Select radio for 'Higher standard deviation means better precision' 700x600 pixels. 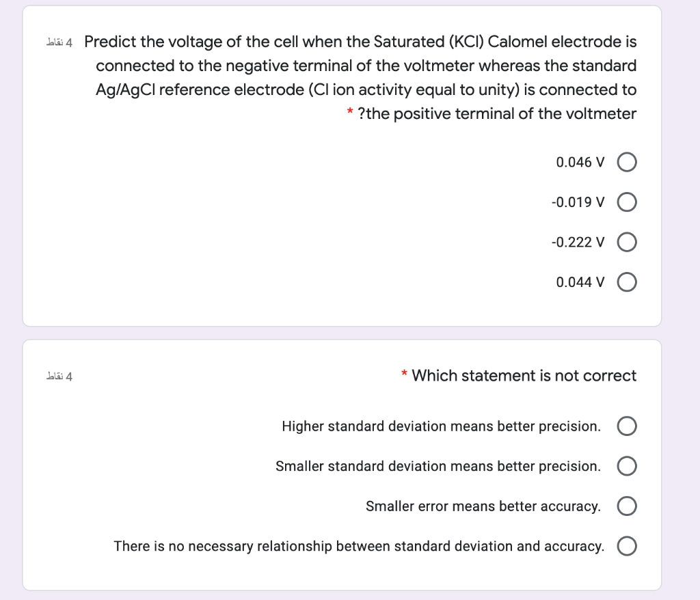(x=627, y=426)
